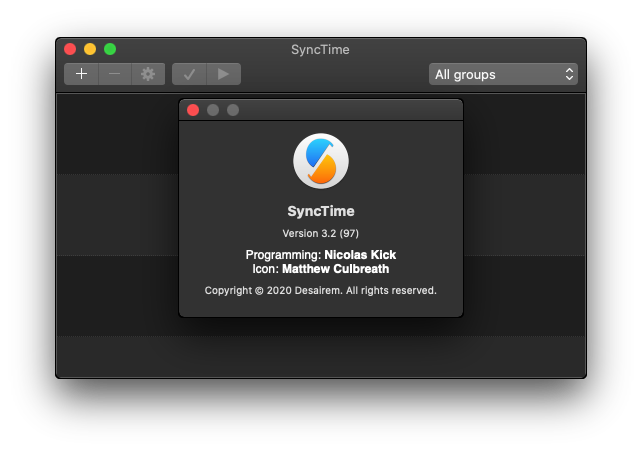Image resolution: width=642 pixels, height=452 pixels.
Task: Click the Version 3.2 (97) text
Action: [x=321, y=233]
